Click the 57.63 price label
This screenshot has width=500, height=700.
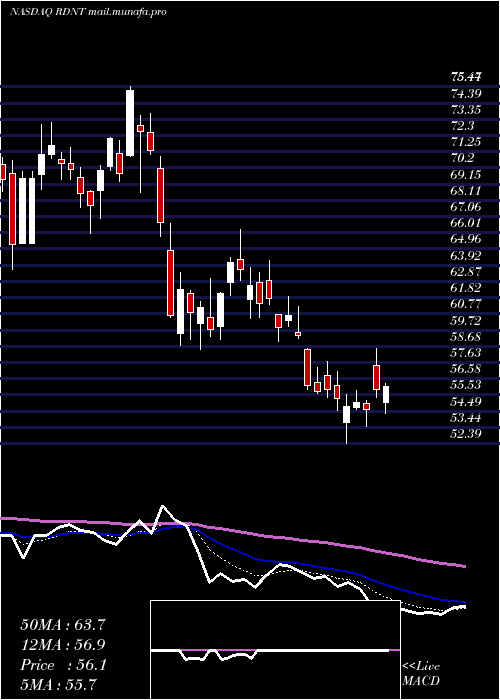pyautogui.click(x=467, y=353)
